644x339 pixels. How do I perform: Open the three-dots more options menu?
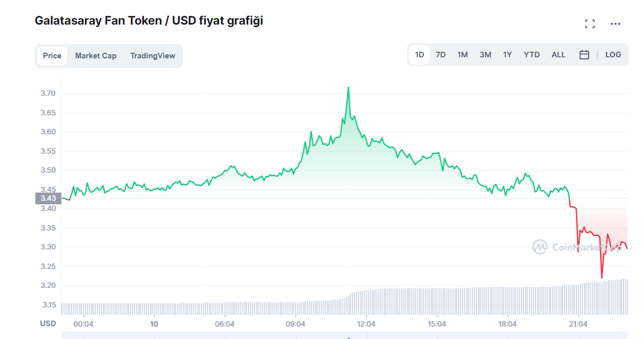pos(615,24)
